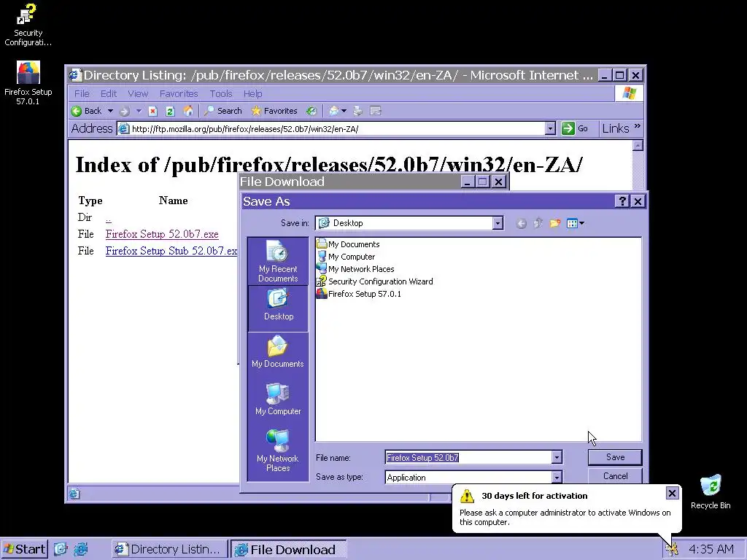
Task: Click the Edit page icon in IE toolbar
Action: (x=376, y=111)
